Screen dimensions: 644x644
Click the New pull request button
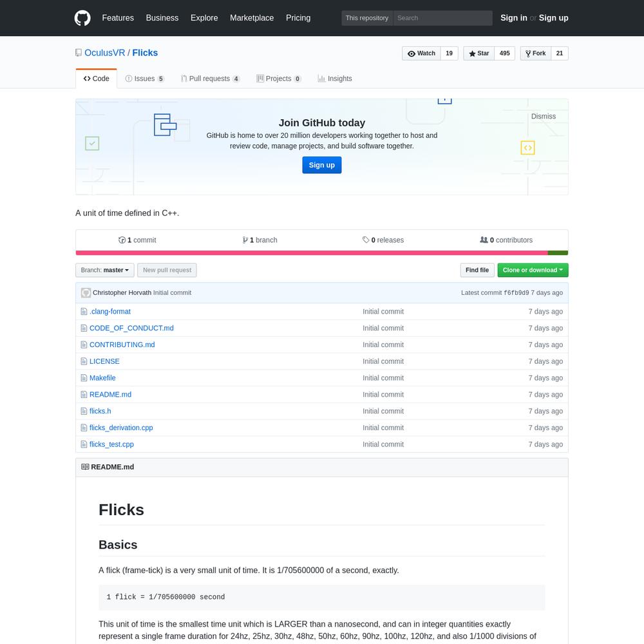pos(167,270)
